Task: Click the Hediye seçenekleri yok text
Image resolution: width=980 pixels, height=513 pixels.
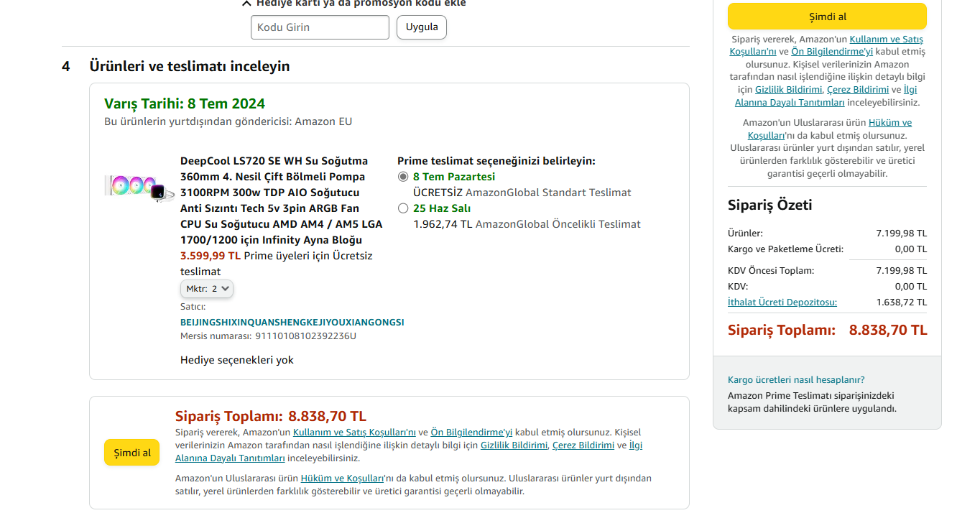Action: pyautogui.click(x=237, y=360)
